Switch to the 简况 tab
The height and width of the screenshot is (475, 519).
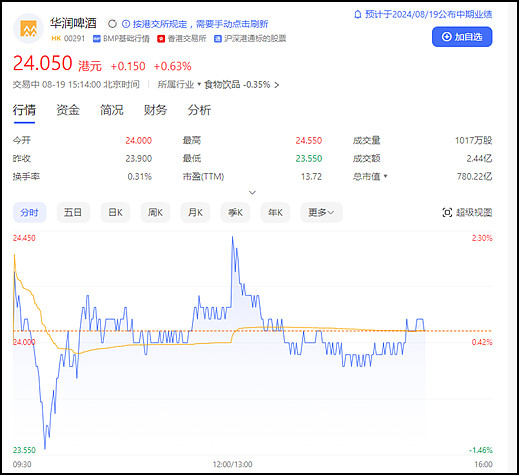point(112,110)
